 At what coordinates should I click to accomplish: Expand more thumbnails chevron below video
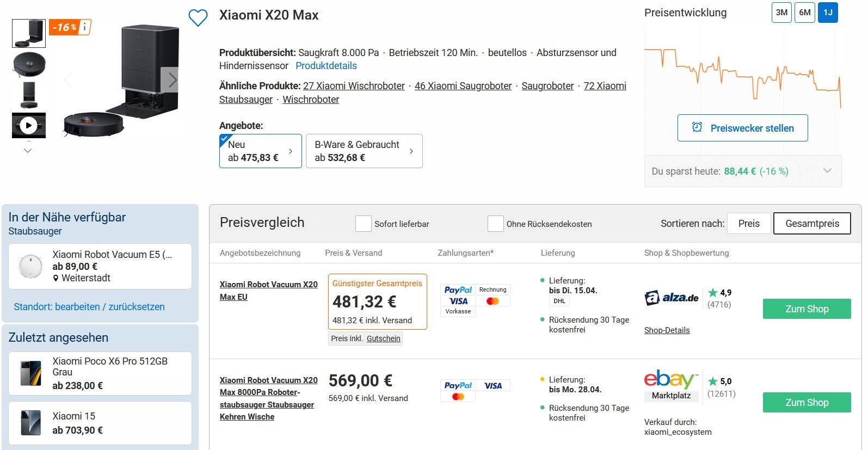tap(28, 151)
